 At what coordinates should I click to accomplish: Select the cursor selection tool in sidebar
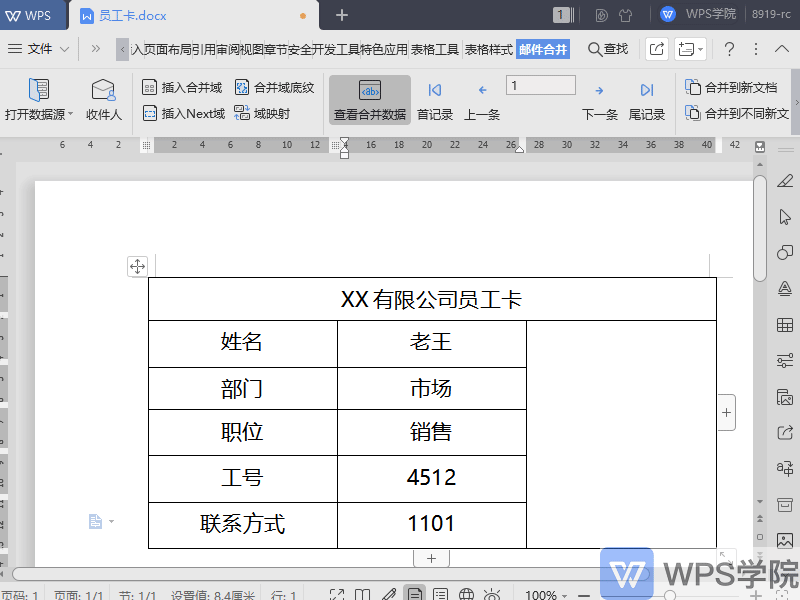pos(785,217)
